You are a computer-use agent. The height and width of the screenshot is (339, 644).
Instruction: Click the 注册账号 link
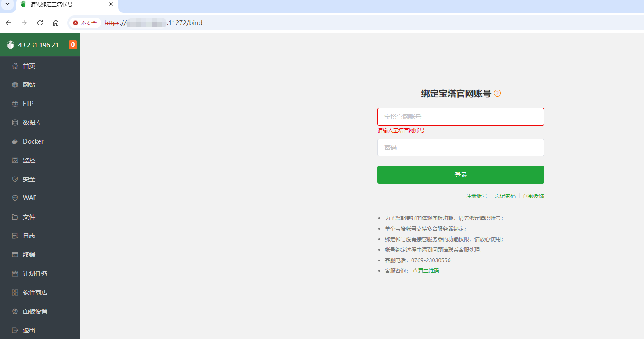coord(476,196)
